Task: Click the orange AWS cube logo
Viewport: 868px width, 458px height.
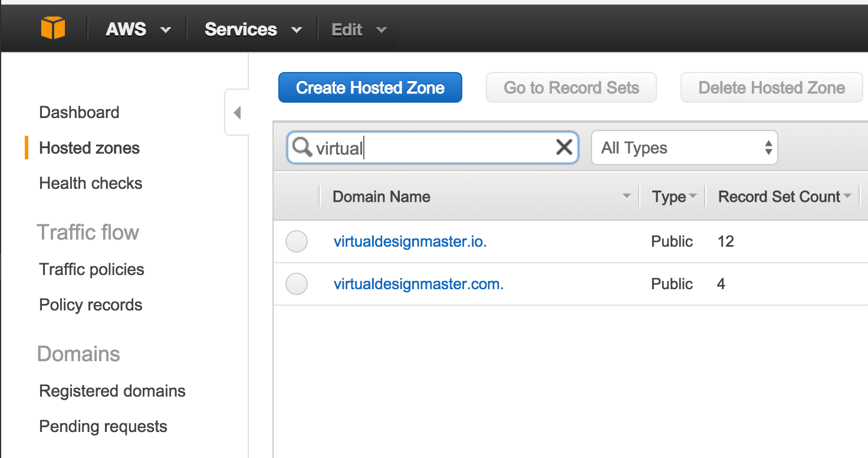Action: point(53,28)
